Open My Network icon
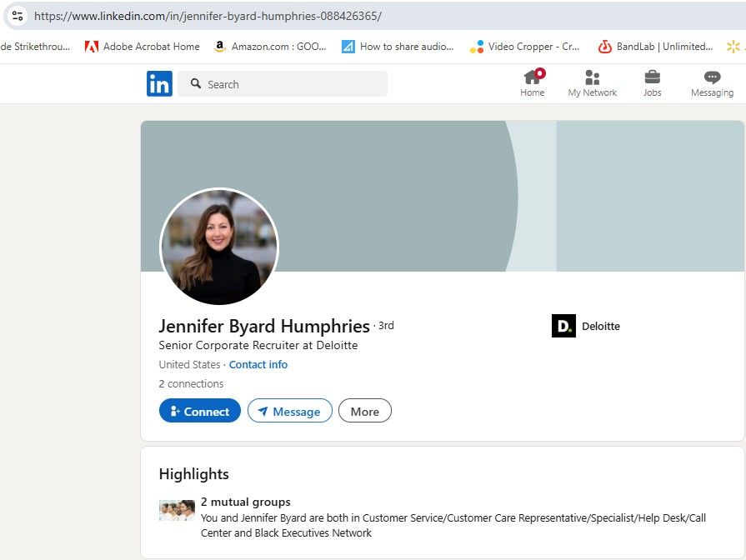746x560 pixels. (592, 77)
